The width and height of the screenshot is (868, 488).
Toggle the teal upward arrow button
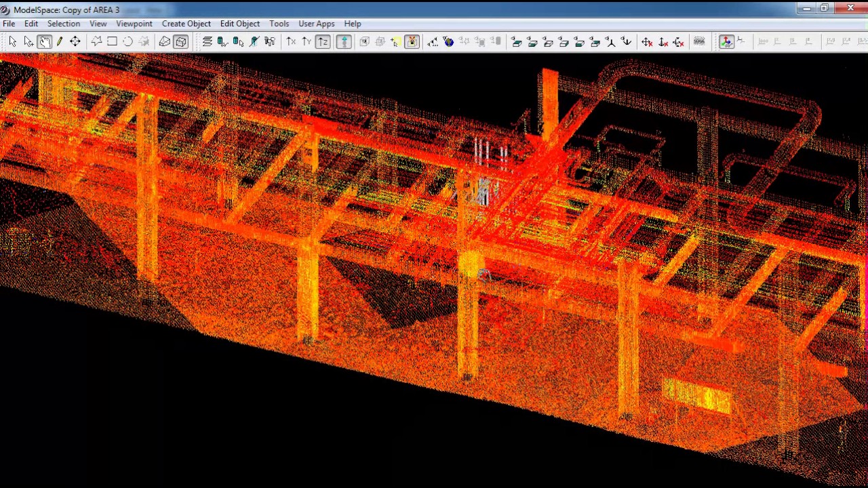[344, 42]
